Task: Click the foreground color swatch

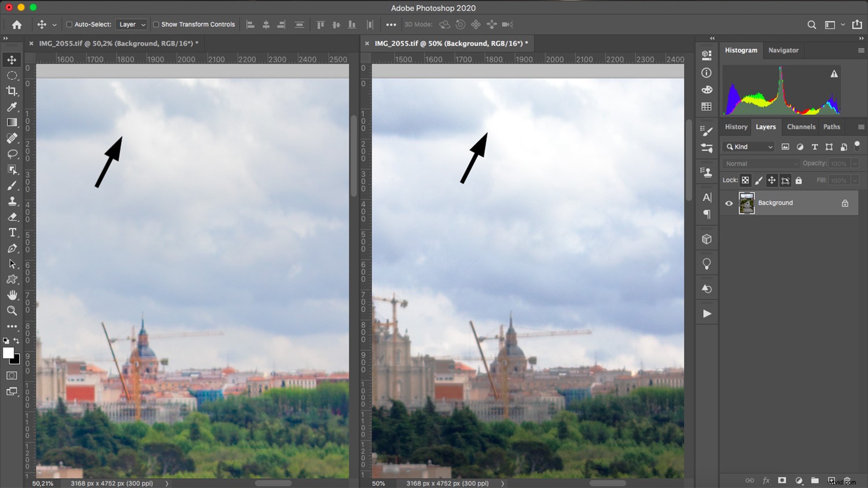Action: pyautogui.click(x=9, y=354)
